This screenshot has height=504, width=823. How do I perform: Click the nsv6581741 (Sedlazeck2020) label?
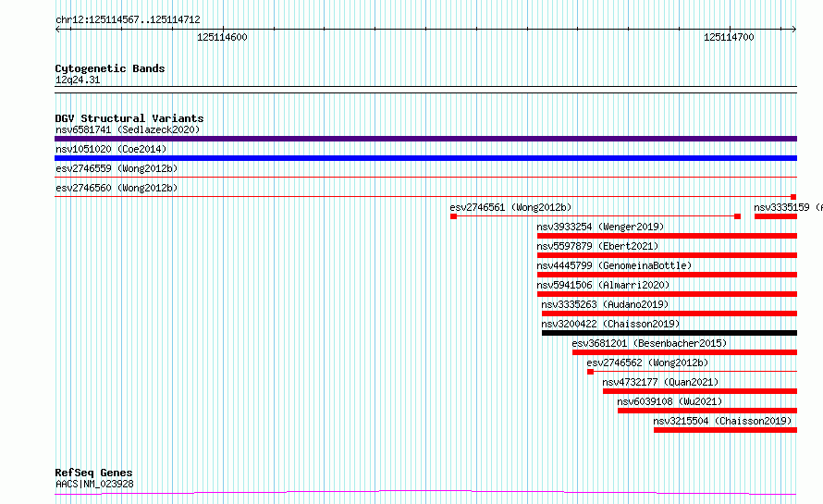click(x=128, y=129)
